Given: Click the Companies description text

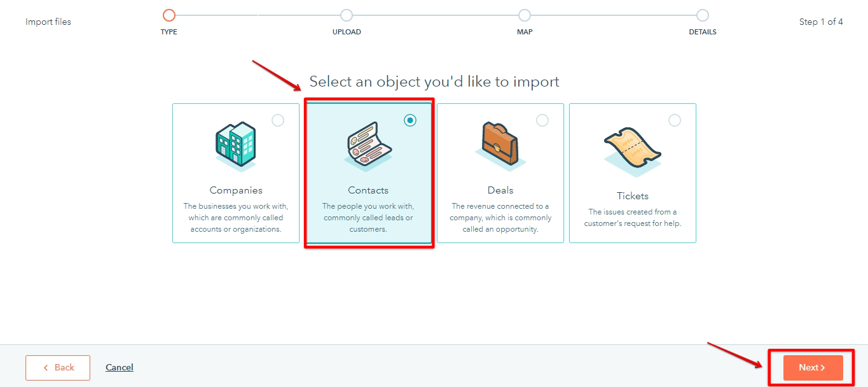Looking at the screenshot, I should 236,218.
